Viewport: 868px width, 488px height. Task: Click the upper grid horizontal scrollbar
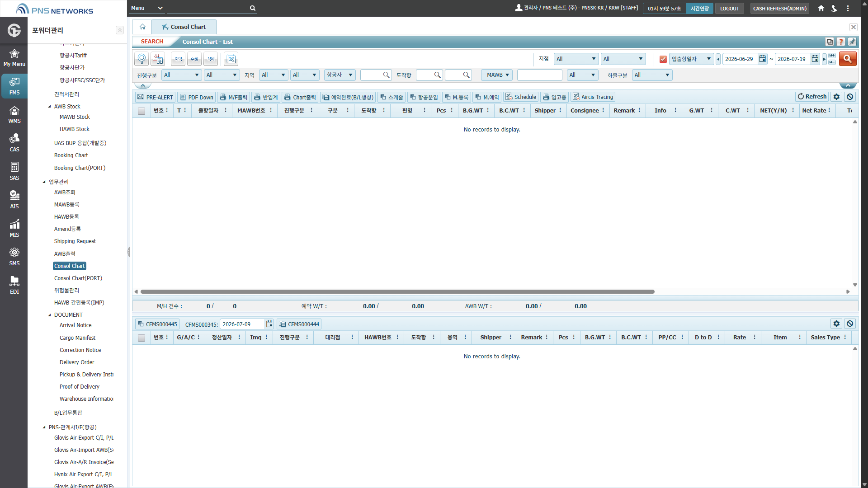point(397,292)
